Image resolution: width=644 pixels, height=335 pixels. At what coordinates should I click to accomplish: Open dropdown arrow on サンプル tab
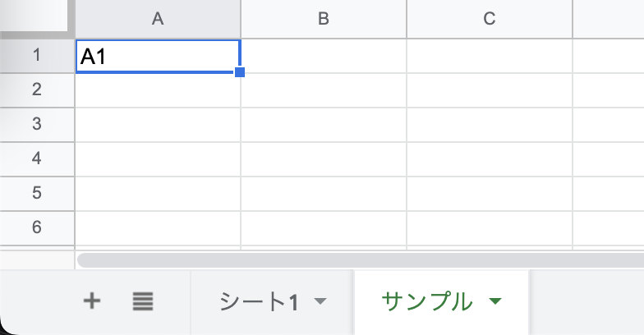494,302
